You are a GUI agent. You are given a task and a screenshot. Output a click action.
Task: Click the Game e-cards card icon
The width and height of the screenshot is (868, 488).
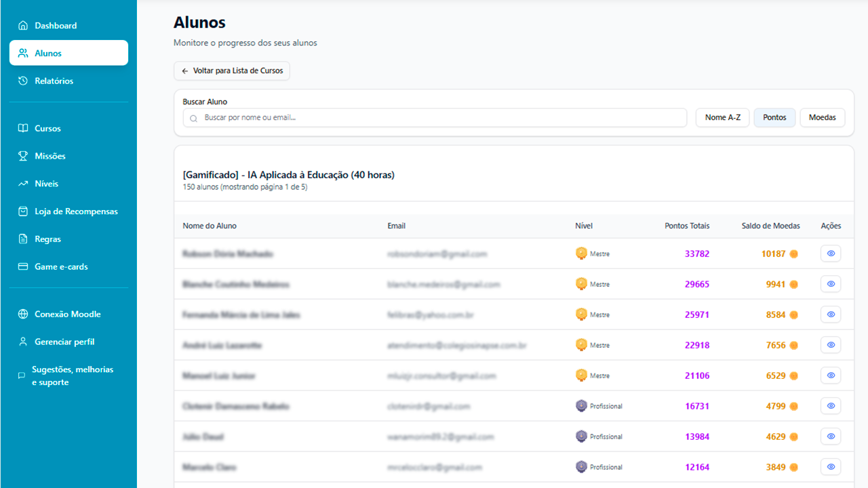[23, 267]
